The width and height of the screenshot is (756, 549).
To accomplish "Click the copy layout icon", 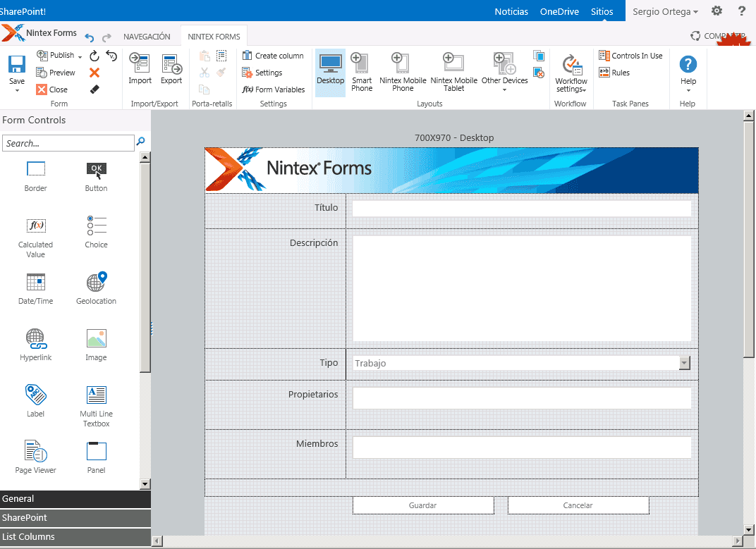I will [539, 56].
